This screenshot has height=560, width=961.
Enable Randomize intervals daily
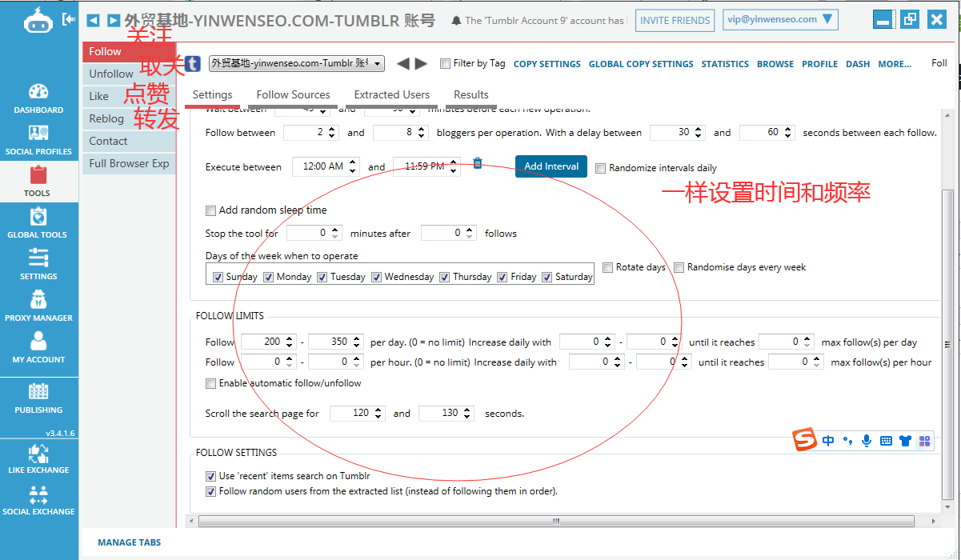600,167
